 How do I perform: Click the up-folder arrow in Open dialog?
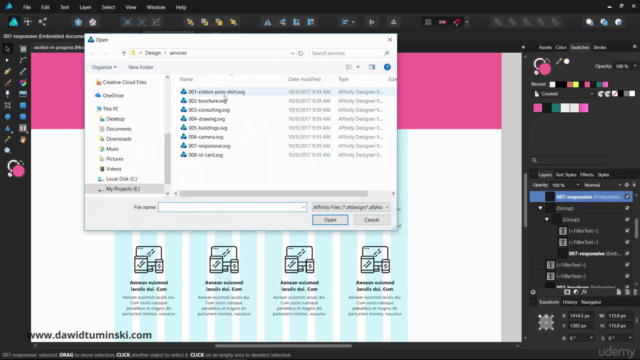click(124, 53)
